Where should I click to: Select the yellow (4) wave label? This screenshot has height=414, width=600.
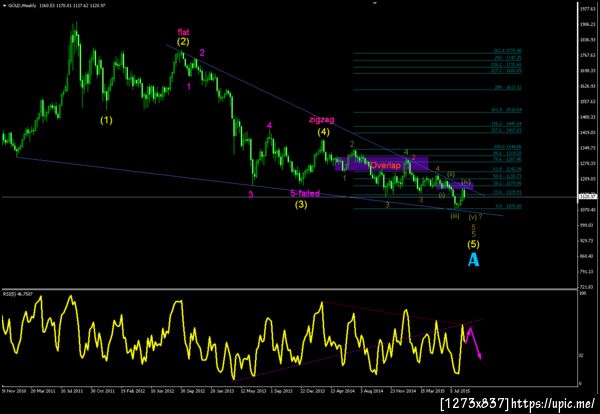point(323,132)
